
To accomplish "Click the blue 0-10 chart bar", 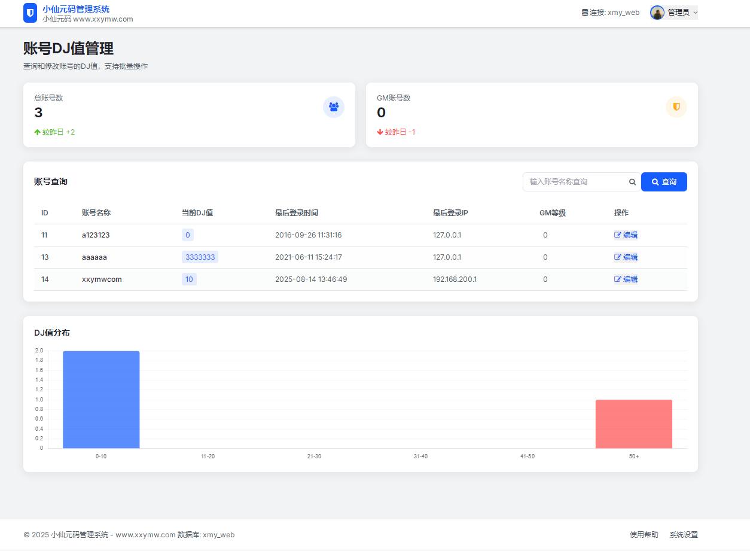I will click(101, 400).
